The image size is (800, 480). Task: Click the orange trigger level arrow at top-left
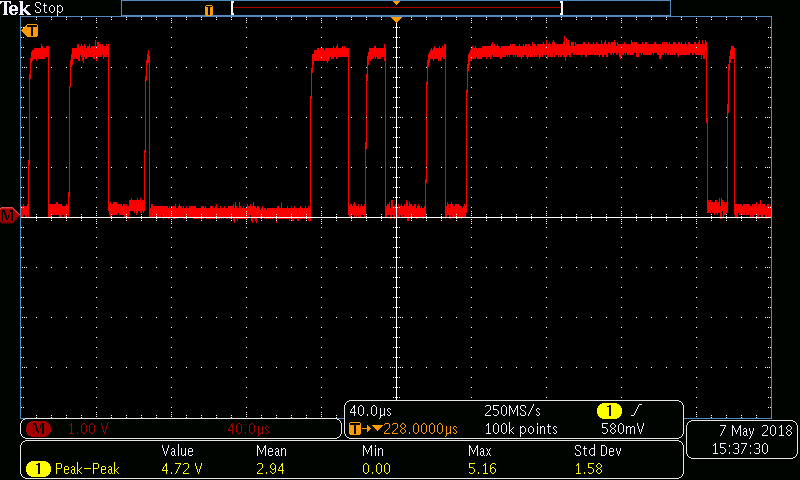pyautogui.click(x=30, y=31)
